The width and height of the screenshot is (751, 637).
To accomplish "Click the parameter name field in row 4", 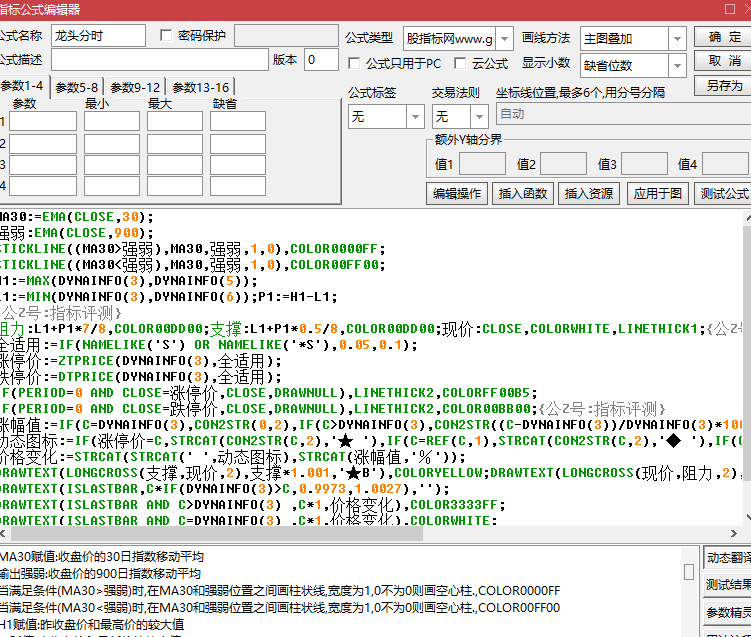I will click(43, 186).
